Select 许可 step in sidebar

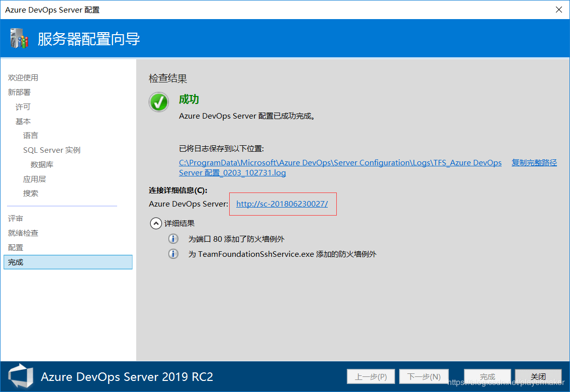click(23, 107)
